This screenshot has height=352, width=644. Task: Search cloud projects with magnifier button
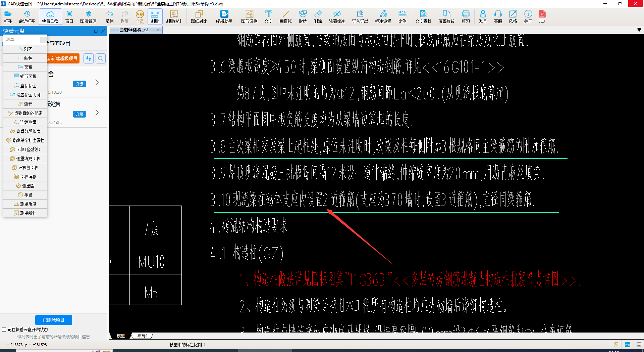[x=101, y=58]
